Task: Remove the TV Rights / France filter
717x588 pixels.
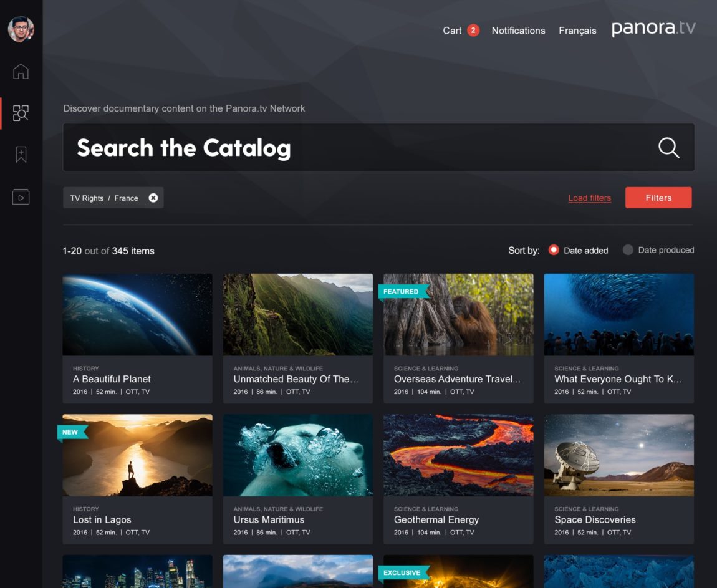Action: [x=153, y=198]
